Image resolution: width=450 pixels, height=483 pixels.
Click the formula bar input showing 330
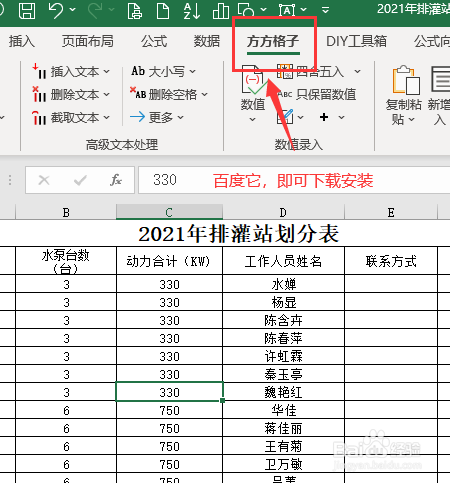[x=294, y=180]
